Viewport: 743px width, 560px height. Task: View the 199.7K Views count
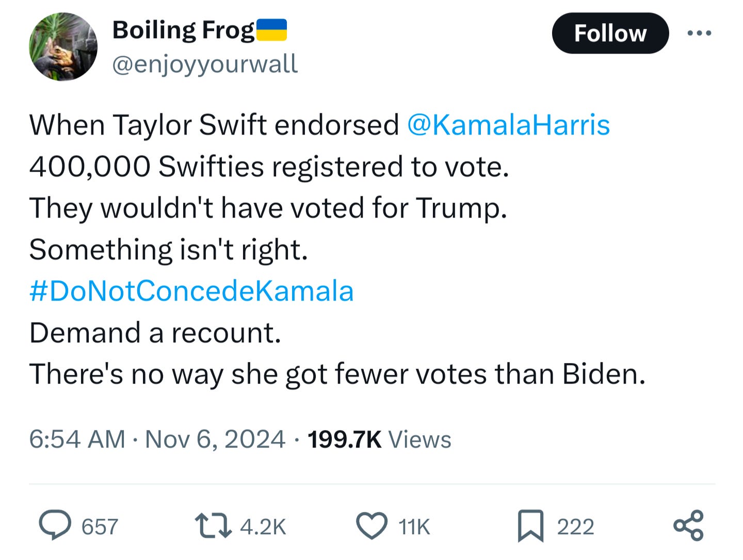[379, 440]
